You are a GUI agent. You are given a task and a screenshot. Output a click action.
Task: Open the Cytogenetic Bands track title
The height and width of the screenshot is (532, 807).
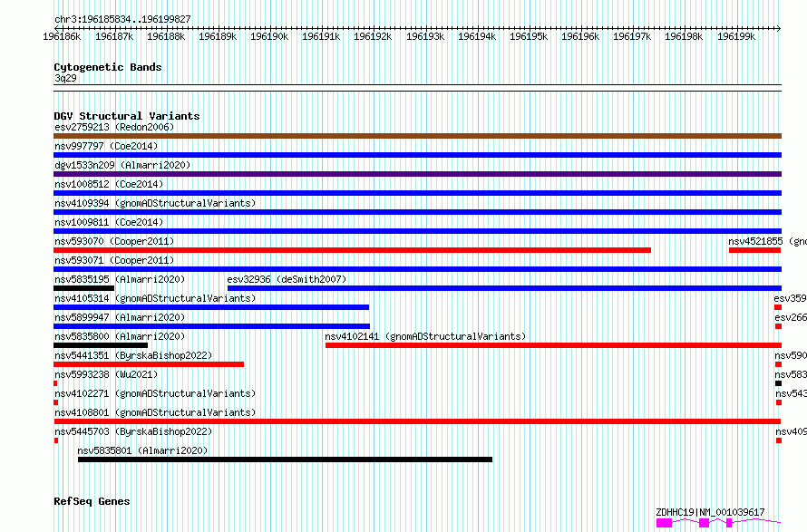pyautogui.click(x=108, y=67)
